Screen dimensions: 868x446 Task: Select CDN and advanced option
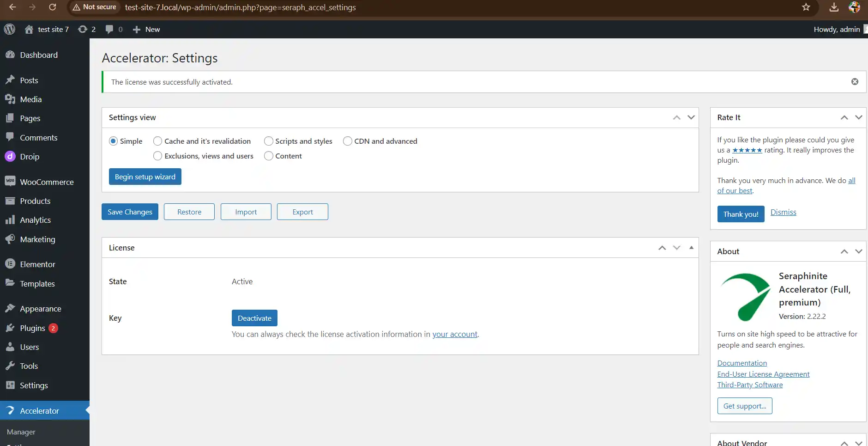347,141
